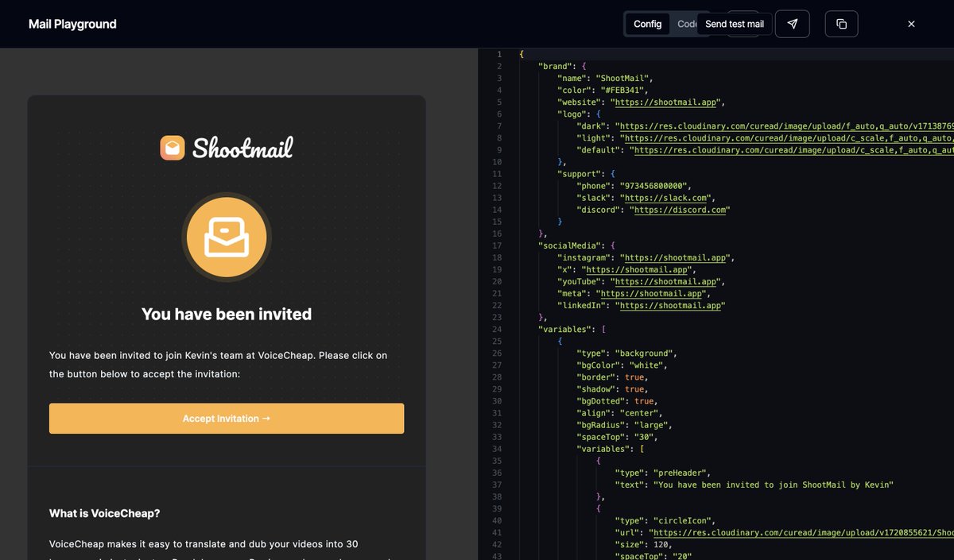This screenshot has height=560, width=954.
Task: Click the Shootmail logo in the email preview
Action: tap(227, 148)
